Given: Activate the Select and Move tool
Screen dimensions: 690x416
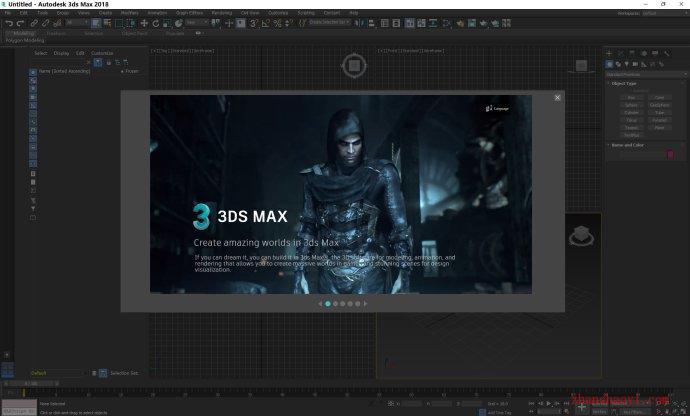Looking at the screenshot, I should [x=144, y=23].
